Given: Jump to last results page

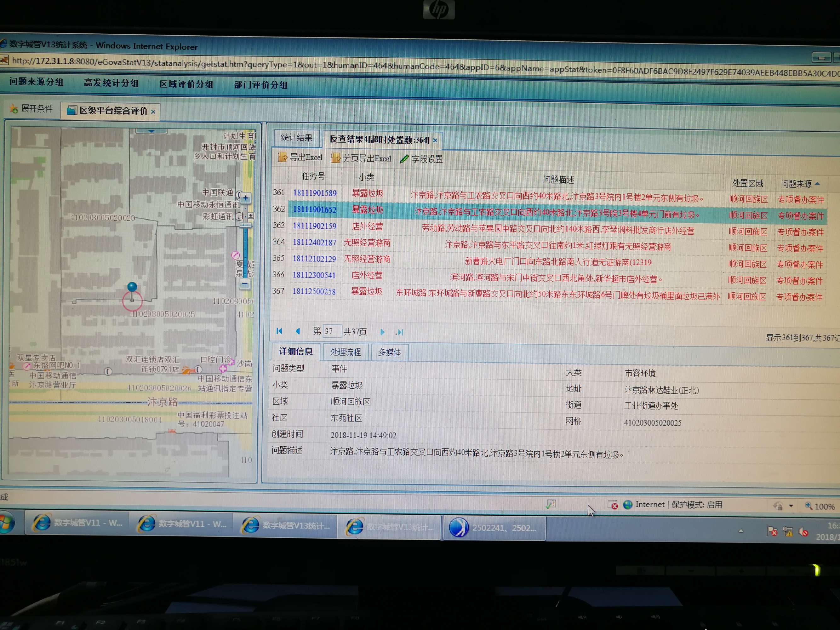Looking at the screenshot, I should 399,332.
